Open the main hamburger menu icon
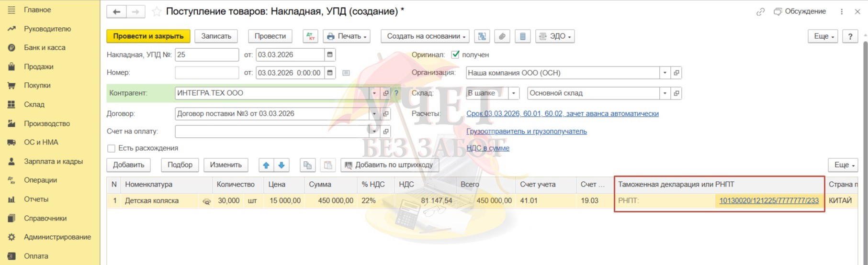The width and height of the screenshot is (868, 265). click(x=11, y=10)
